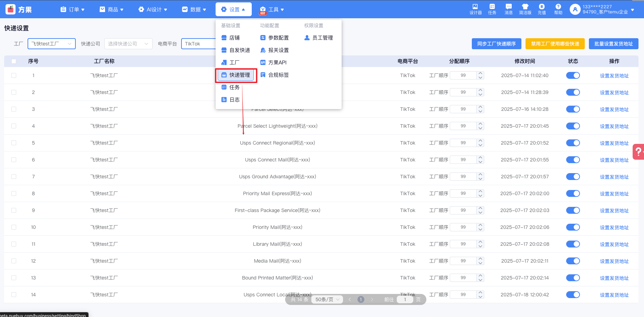Open the 设计器 designer icon
Screen dimensions: 644x317
475,9
